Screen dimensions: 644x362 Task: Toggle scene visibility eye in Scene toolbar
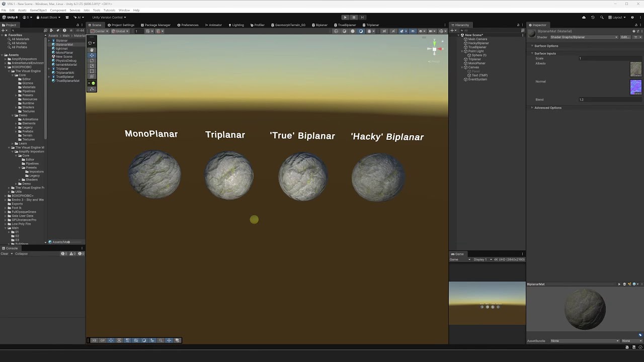413,31
